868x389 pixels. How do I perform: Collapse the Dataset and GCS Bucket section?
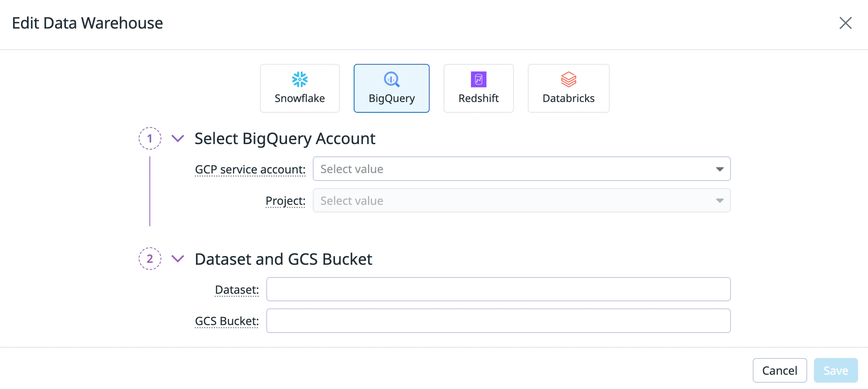(x=178, y=259)
